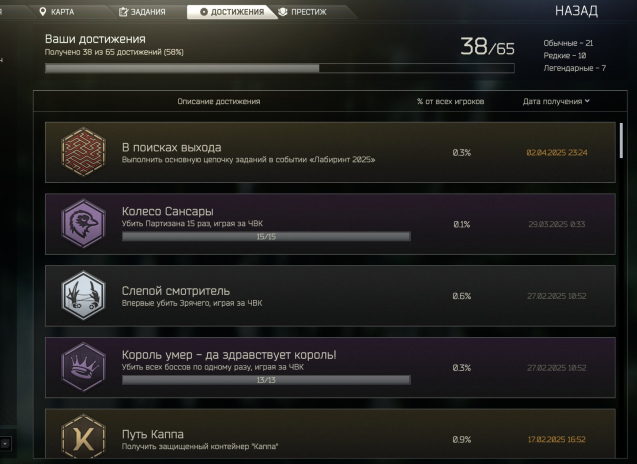Select the purple crown achievement badge

(x=83, y=367)
